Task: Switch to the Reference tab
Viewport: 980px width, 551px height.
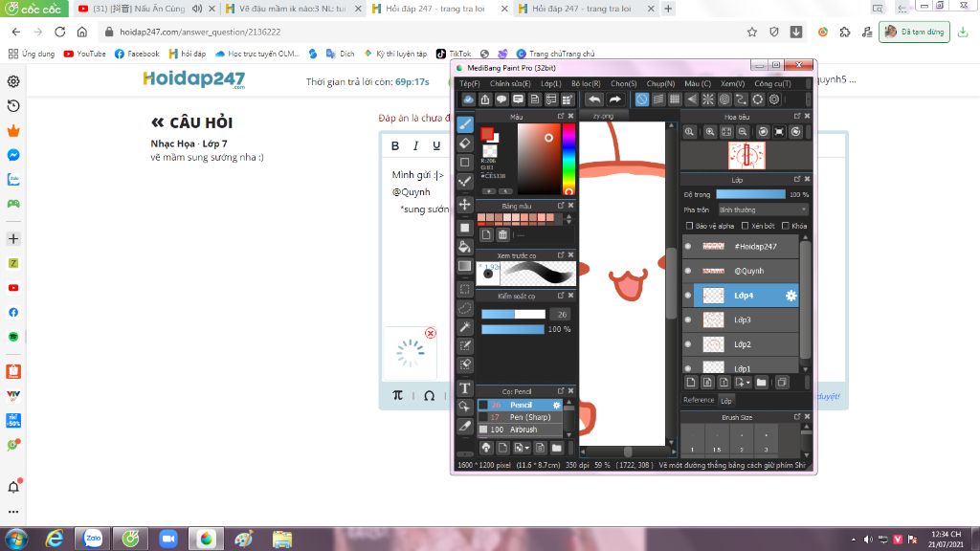Action: pyautogui.click(x=699, y=400)
